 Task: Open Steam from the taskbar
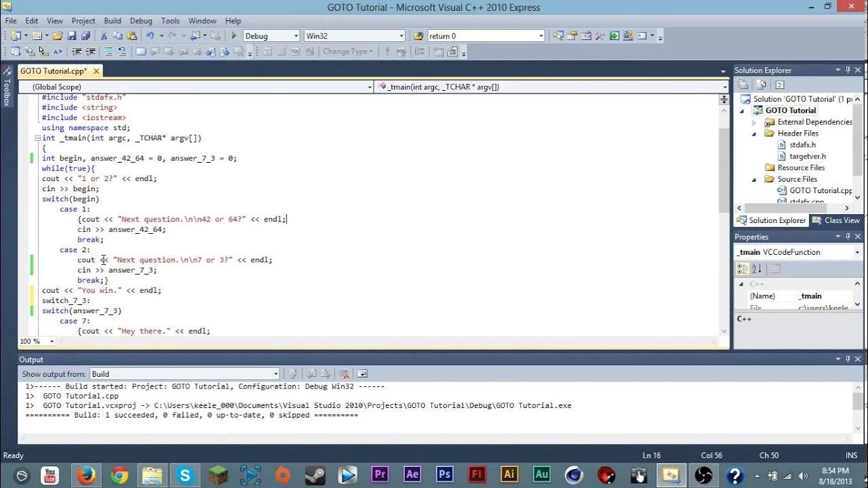coord(315,475)
